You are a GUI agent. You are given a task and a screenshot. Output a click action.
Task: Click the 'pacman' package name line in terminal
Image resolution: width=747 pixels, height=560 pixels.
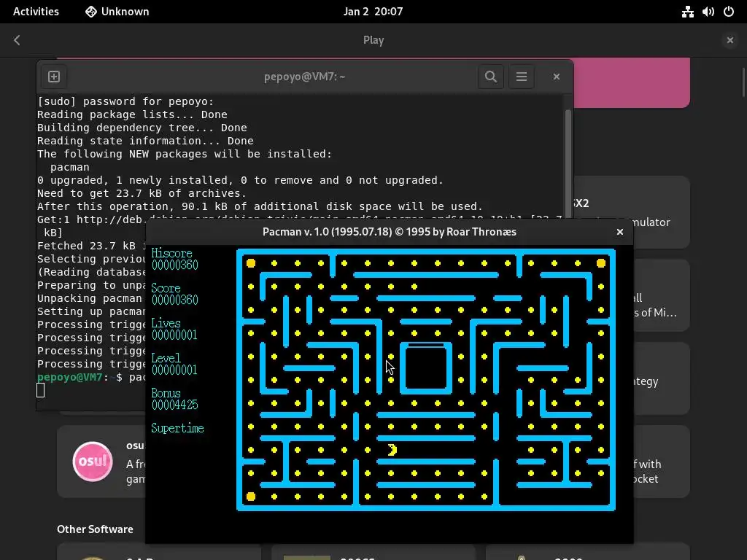pos(69,167)
